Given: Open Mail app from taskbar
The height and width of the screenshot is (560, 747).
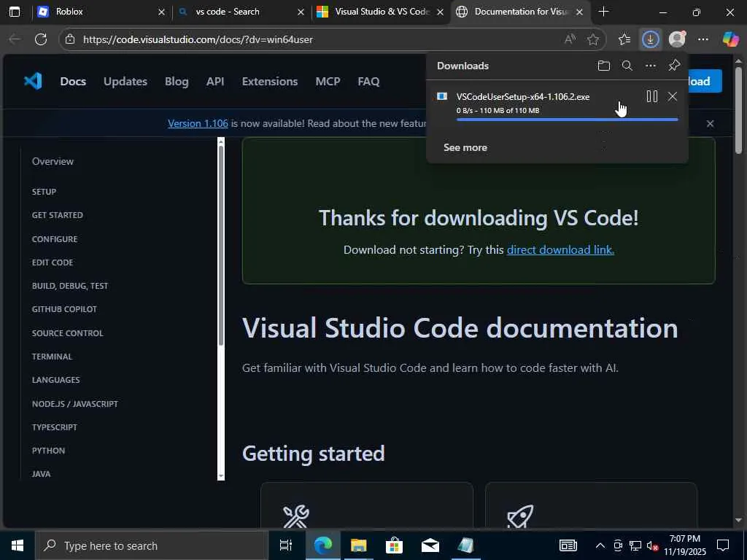Looking at the screenshot, I should [430, 545].
